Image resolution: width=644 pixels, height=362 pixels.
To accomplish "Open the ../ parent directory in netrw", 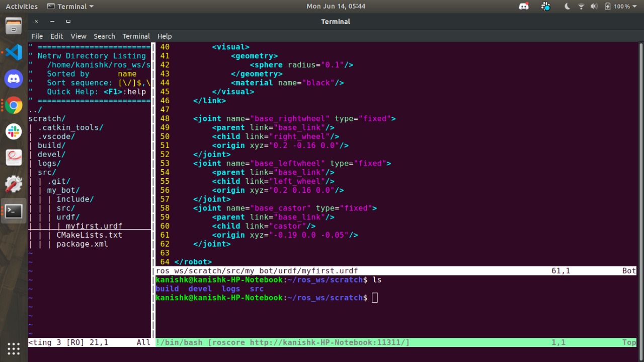I will click(35, 109).
